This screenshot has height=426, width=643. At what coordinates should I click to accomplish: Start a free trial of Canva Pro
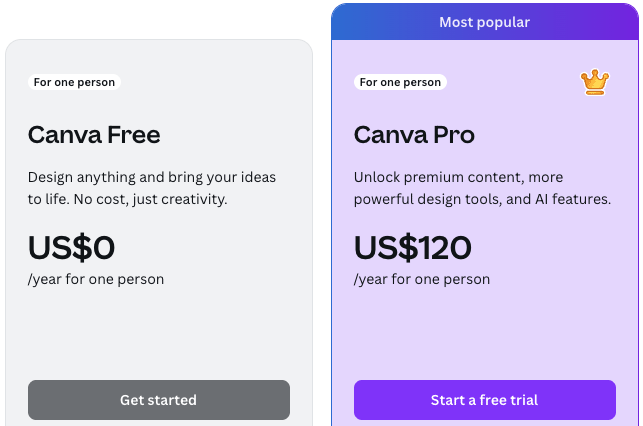(x=484, y=400)
